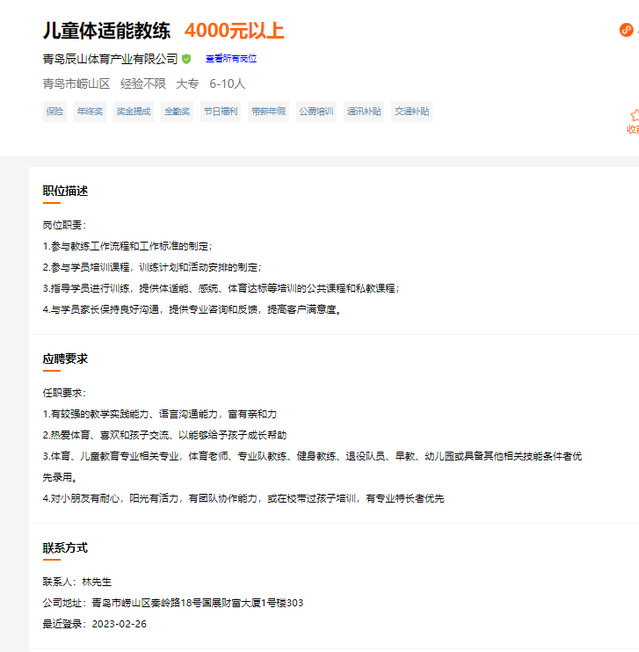Click the 全勤奖 benefit tag
639x652 pixels.
(177, 111)
